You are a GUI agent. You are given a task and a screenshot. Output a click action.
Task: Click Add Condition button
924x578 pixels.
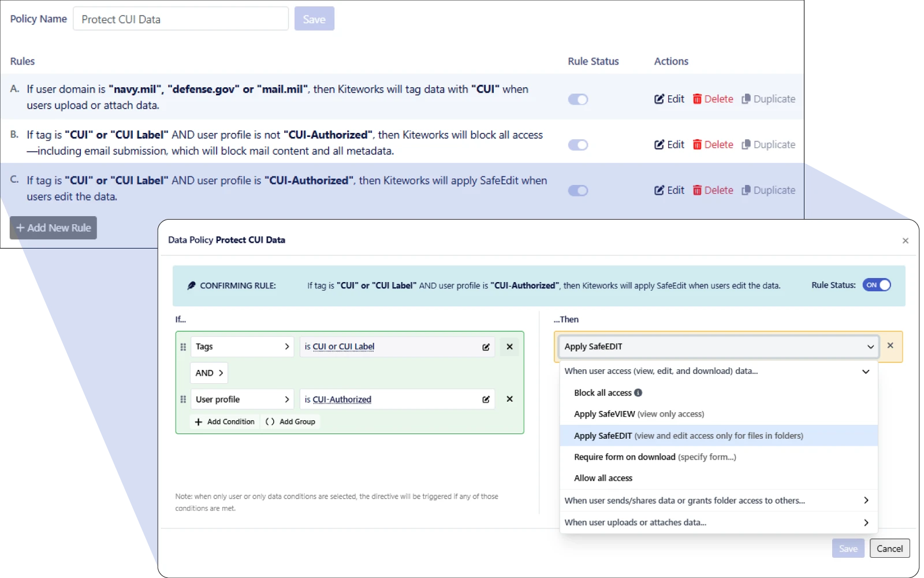(225, 422)
